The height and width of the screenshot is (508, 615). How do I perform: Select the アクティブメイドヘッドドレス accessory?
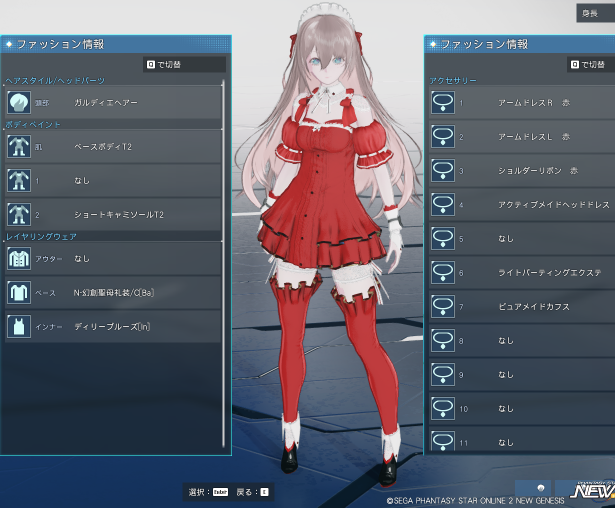pyautogui.click(x=522, y=204)
